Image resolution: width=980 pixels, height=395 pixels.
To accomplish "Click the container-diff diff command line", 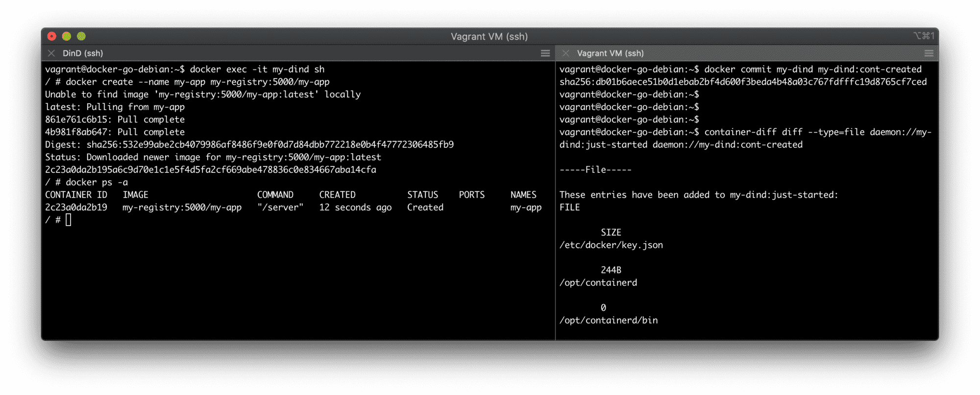I will coord(818,132).
